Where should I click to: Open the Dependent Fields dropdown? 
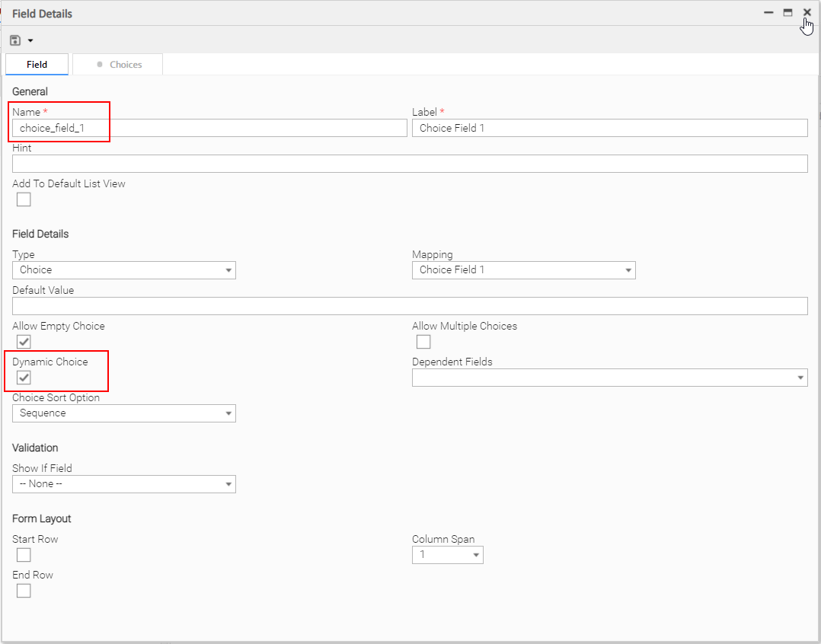609,378
